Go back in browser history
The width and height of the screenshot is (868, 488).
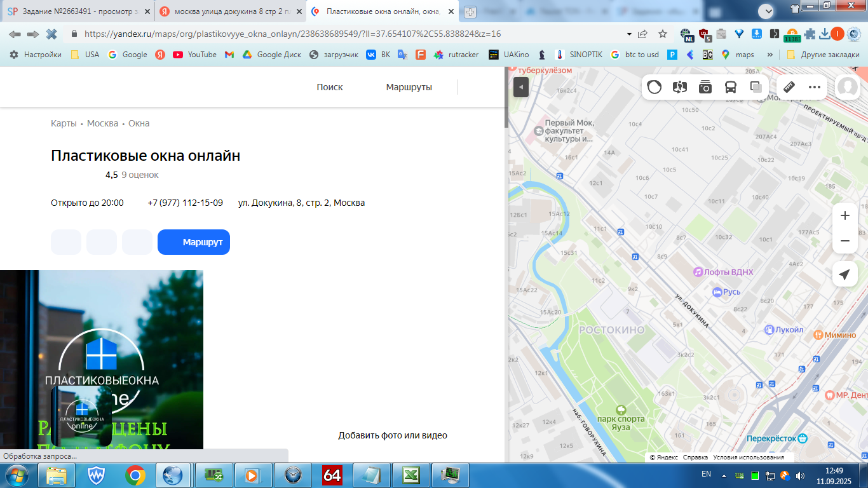[x=15, y=34]
